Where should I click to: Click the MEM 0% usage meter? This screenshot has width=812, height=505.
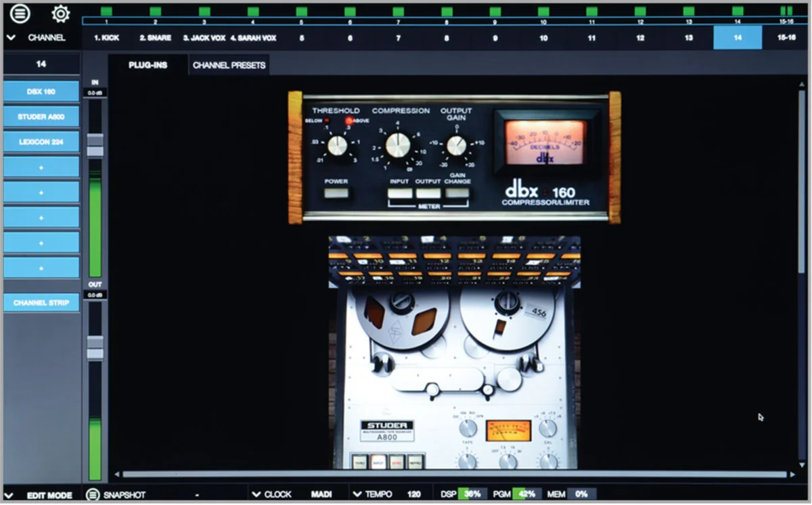[581, 494]
